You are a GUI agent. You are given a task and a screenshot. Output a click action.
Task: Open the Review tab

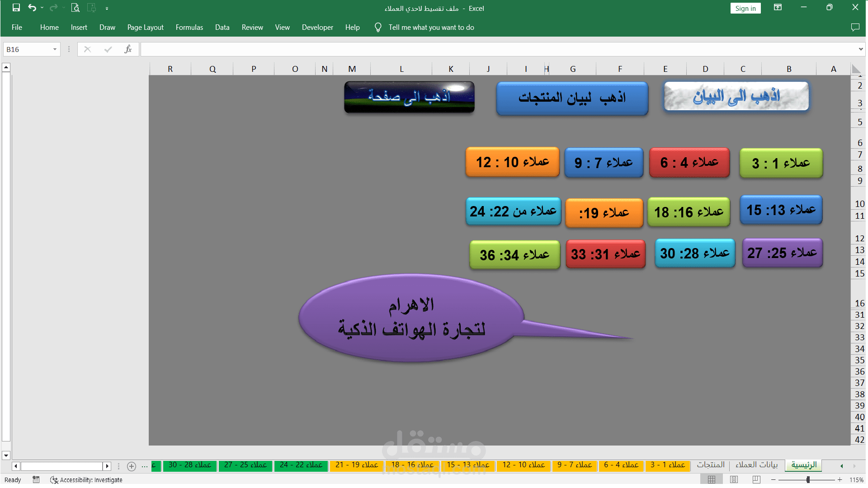252,28
